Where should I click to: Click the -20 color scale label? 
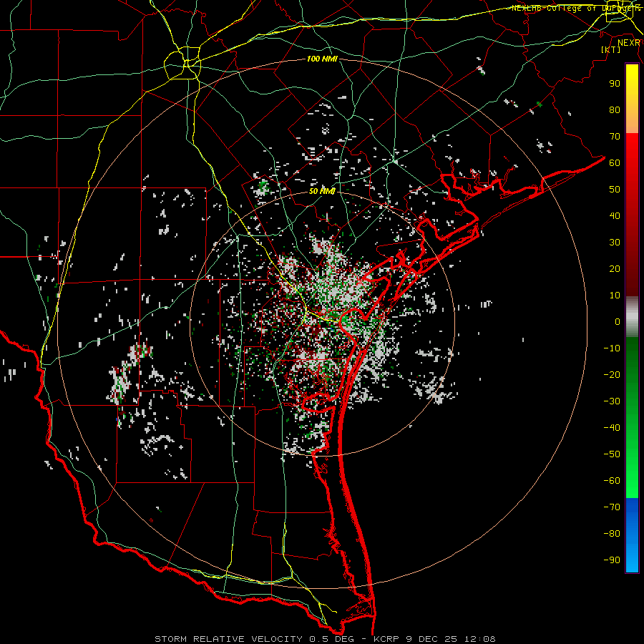(612, 374)
